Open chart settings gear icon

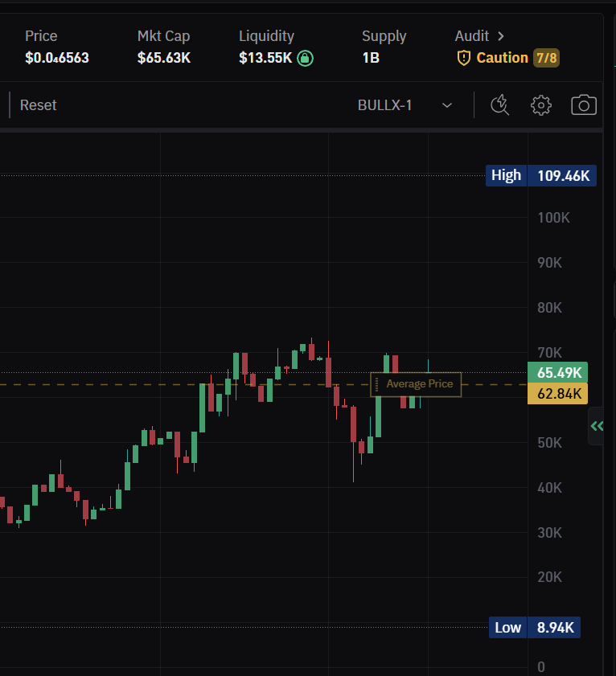pyautogui.click(x=541, y=105)
